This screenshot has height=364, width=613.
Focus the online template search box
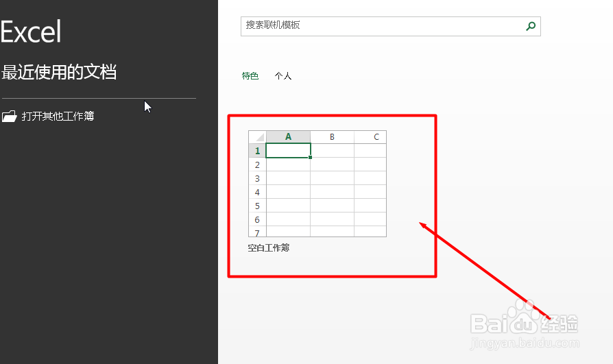(x=391, y=26)
